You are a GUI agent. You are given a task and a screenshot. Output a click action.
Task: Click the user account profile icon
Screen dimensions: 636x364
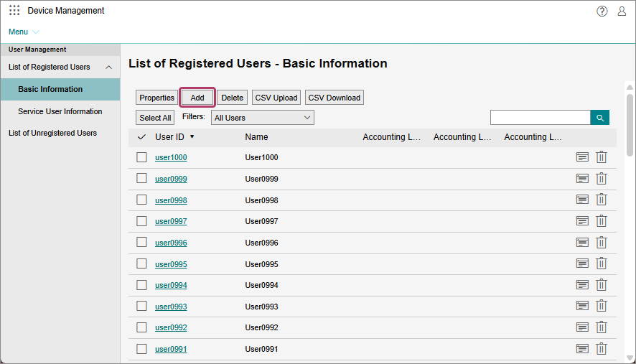[x=622, y=11]
